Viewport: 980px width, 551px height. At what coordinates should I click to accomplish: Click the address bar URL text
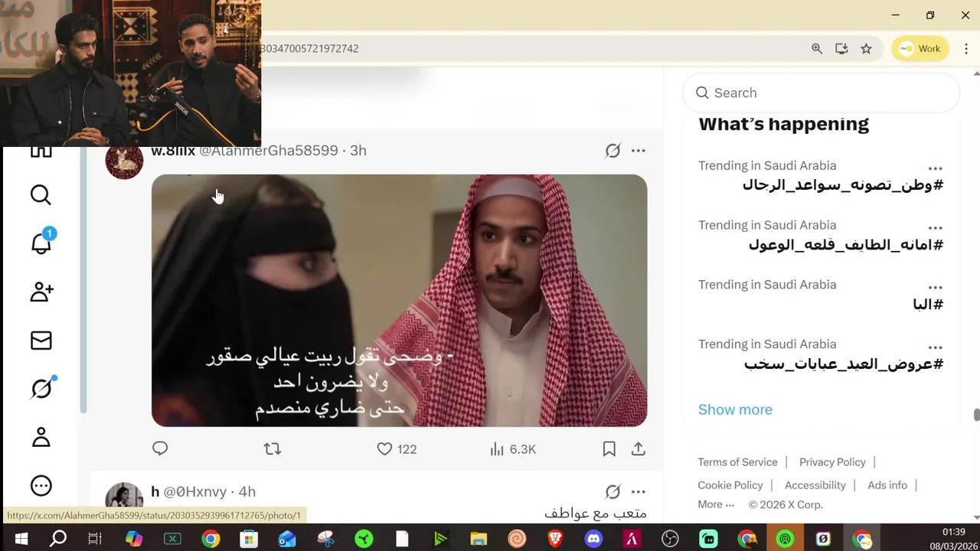tap(309, 48)
